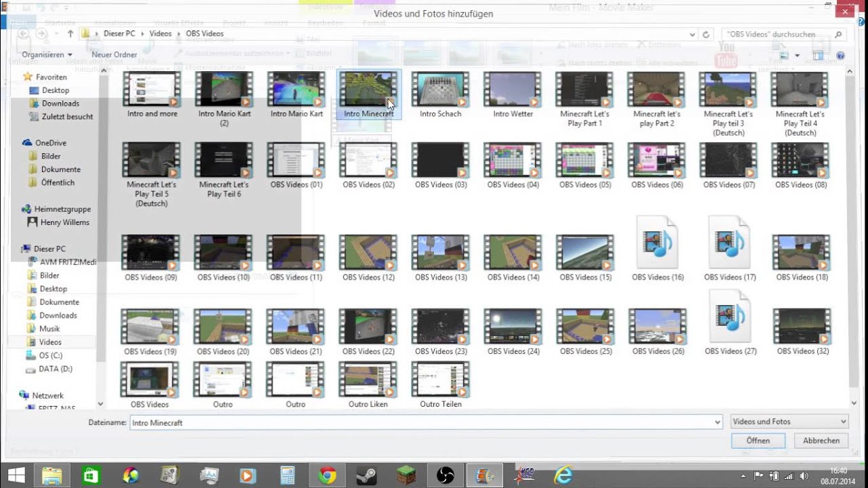
Task: Select the OBS Videos (16) audio file
Action: (x=658, y=248)
